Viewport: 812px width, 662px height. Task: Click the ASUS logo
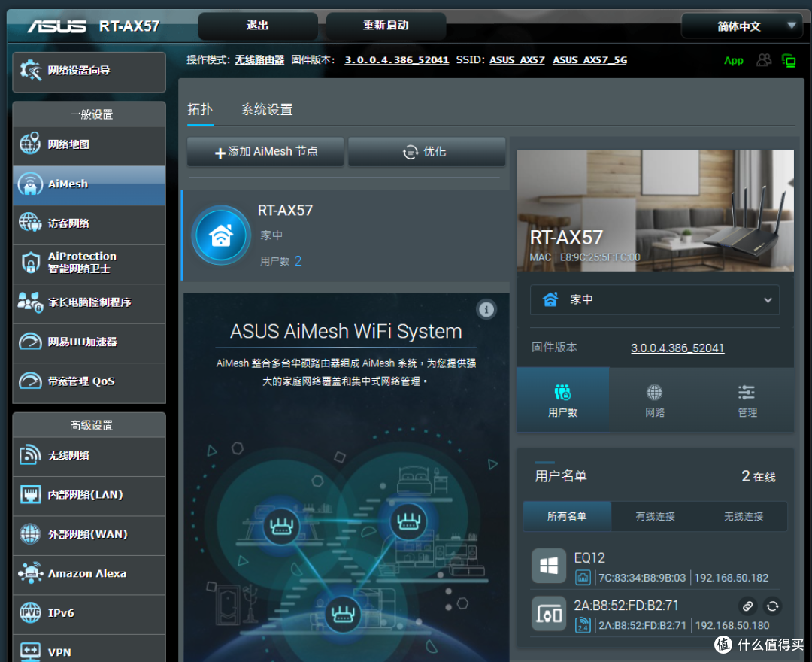pos(57,26)
